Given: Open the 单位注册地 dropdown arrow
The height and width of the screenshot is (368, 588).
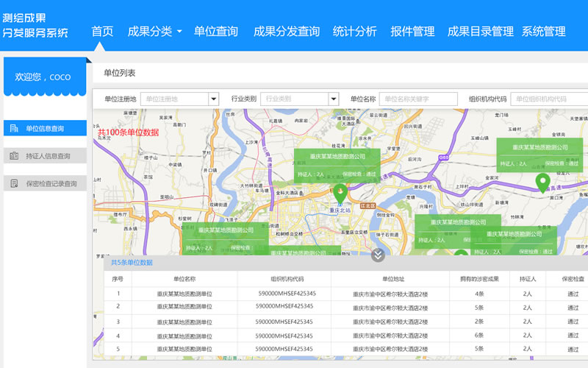Looking at the screenshot, I should [213, 99].
